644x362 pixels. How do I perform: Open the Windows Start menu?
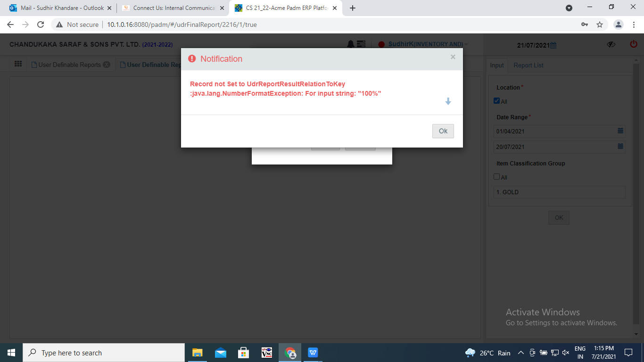11,353
